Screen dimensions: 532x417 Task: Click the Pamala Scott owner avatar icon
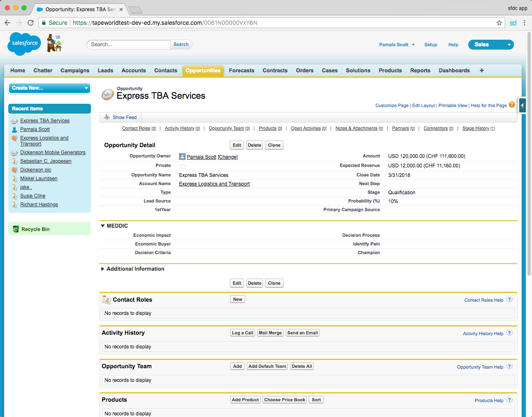182,157
